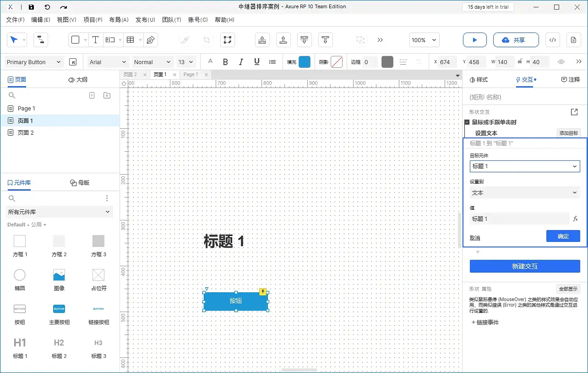Click the bullet list formatting icon
The width and height of the screenshot is (588, 373).
272,62
